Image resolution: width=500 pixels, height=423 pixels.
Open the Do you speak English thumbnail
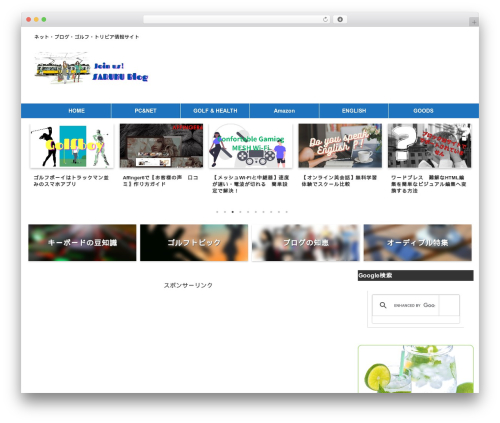tap(340, 146)
